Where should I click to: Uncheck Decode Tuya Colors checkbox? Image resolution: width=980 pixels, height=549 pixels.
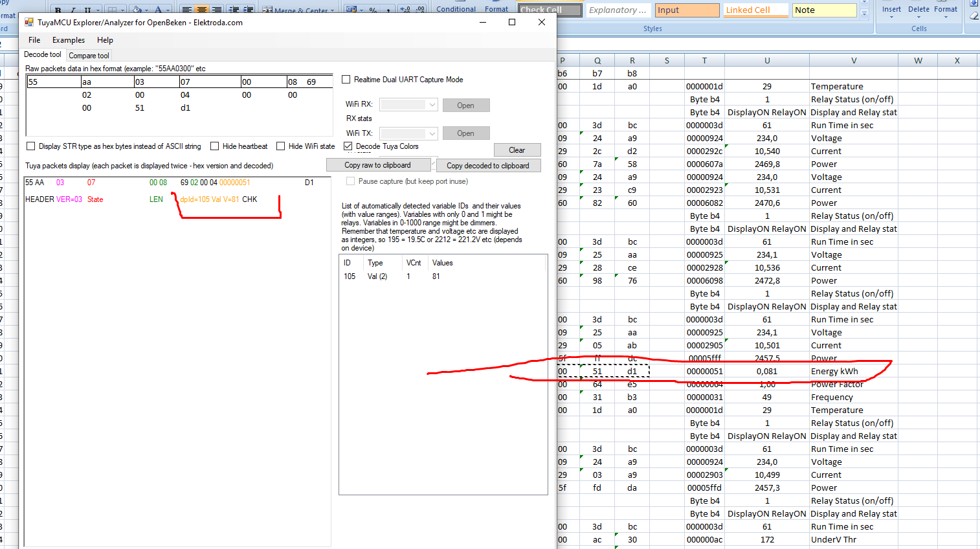[348, 146]
